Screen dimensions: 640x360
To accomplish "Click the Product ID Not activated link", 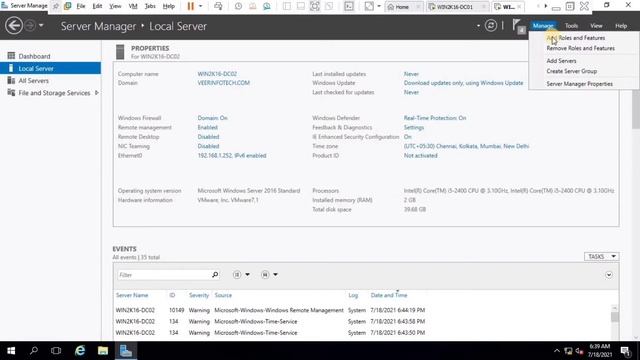I will [x=420, y=156].
